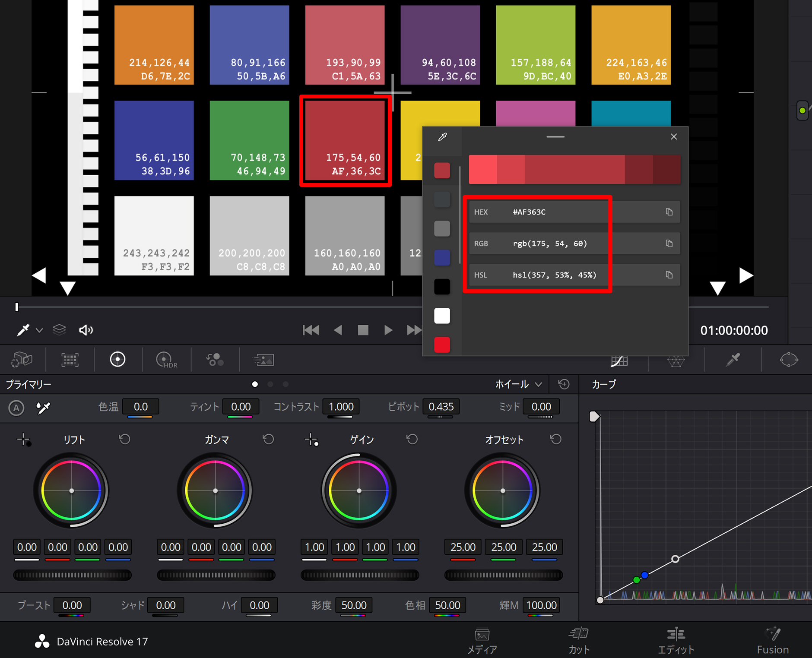Click the リフト master wheel slider
This screenshot has height=658, width=812.
tap(72, 575)
